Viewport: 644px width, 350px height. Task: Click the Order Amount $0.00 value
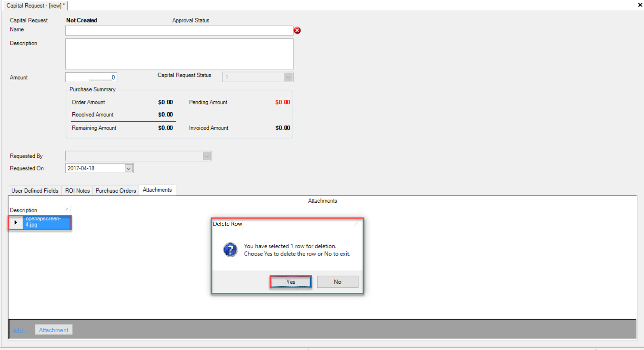pyautogui.click(x=165, y=102)
